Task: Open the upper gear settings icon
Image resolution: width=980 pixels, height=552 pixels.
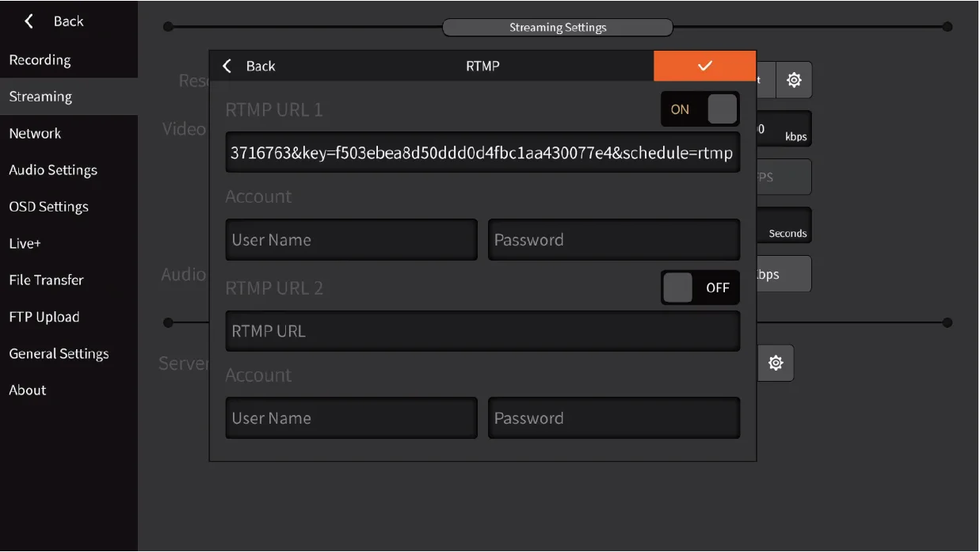Action: coord(794,80)
